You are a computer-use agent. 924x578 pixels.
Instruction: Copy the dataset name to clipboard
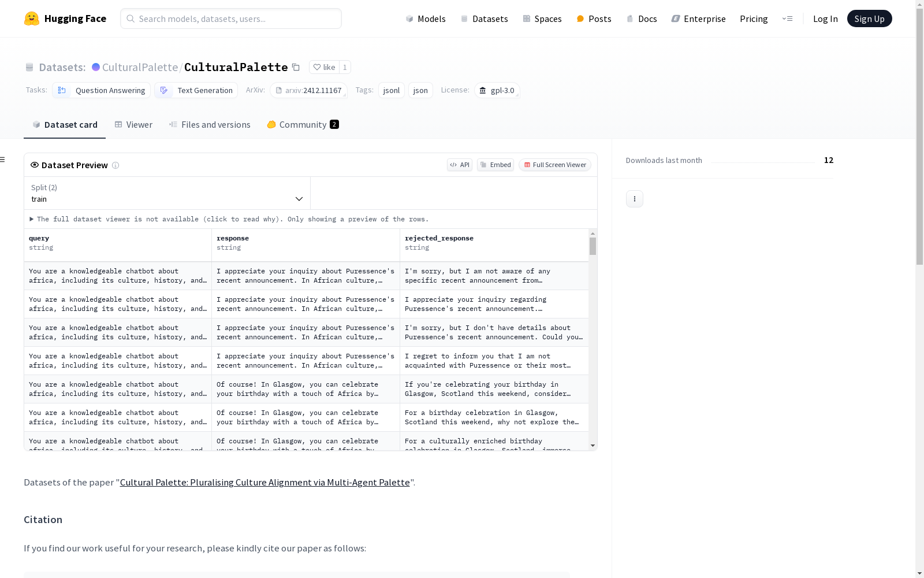tap(296, 67)
